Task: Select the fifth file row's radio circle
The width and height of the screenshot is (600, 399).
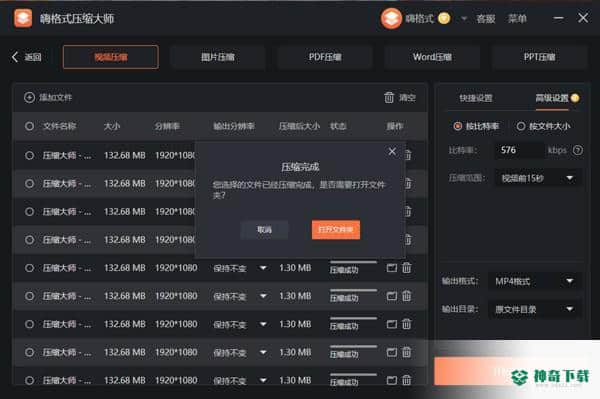Action: pos(29,268)
